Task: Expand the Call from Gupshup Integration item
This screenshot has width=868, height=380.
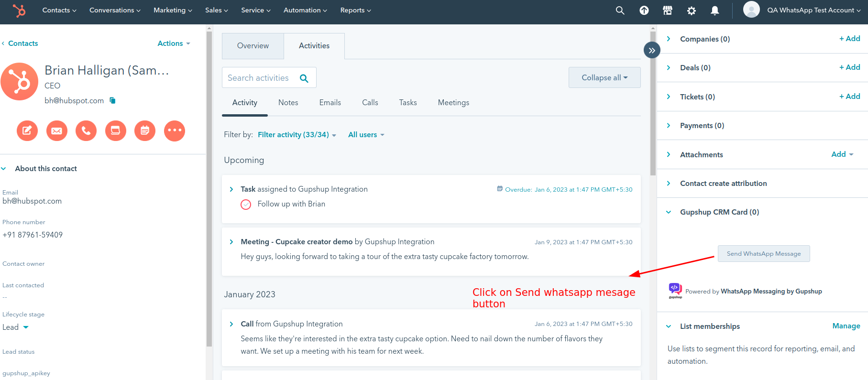Action: pyautogui.click(x=231, y=324)
